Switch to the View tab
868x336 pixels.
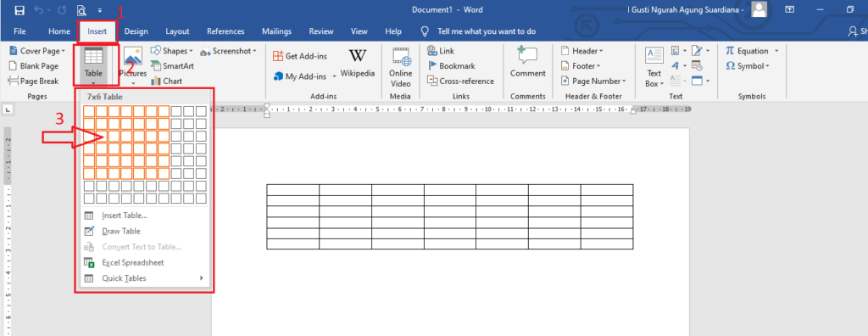point(359,31)
